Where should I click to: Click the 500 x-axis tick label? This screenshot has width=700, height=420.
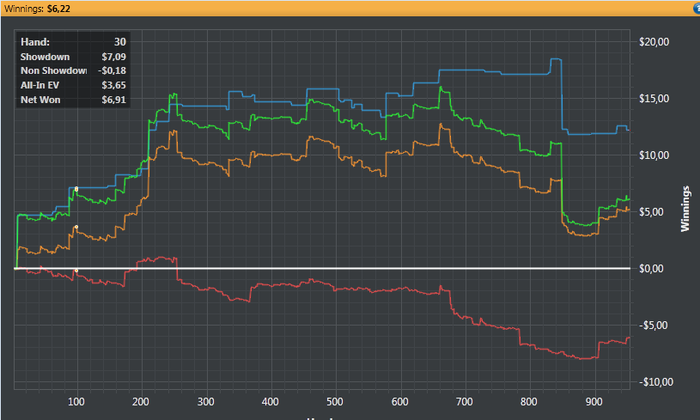tap(335, 402)
